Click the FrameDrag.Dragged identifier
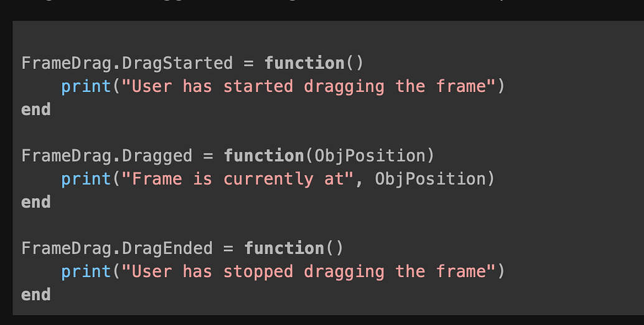 coord(107,156)
